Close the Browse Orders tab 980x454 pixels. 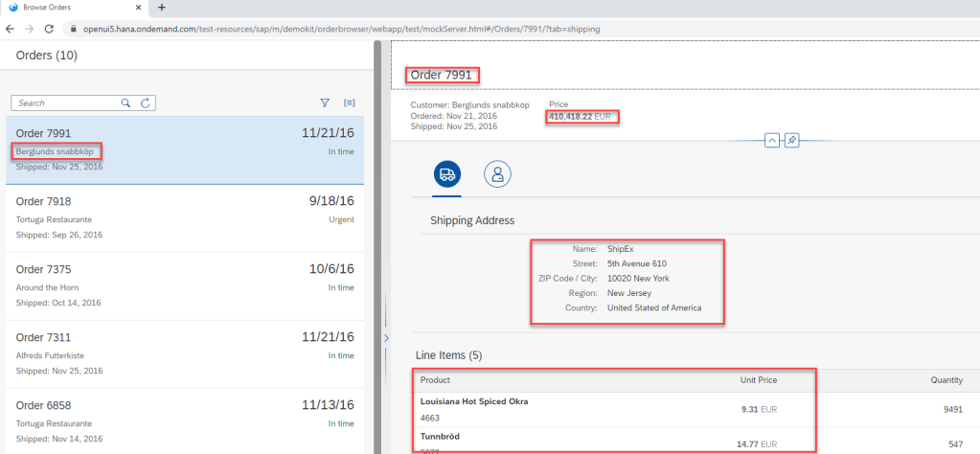tap(140, 8)
